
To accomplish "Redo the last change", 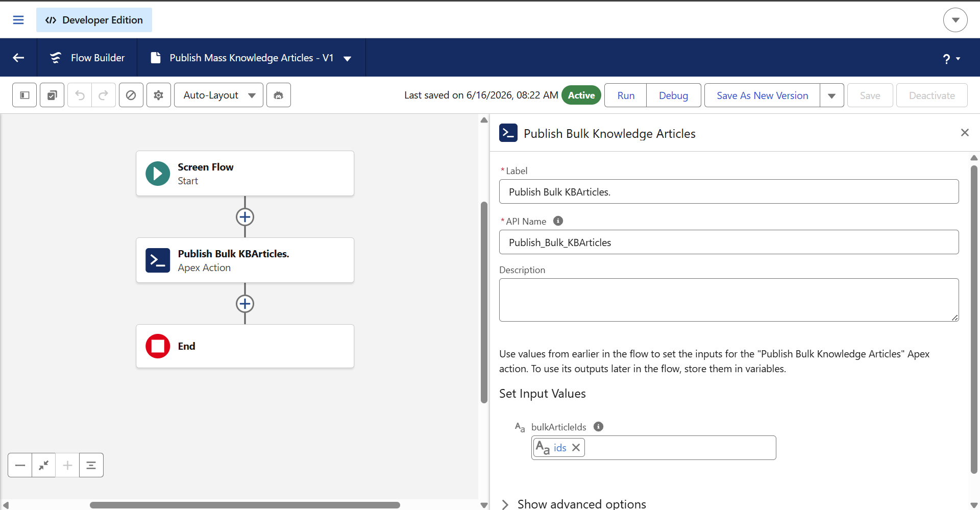I will click(103, 95).
